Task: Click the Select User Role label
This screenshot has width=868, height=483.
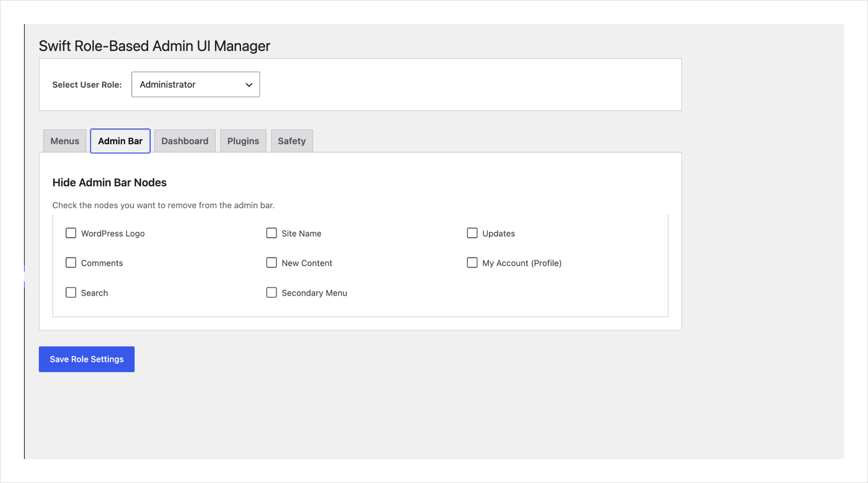Action: click(87, 84)
